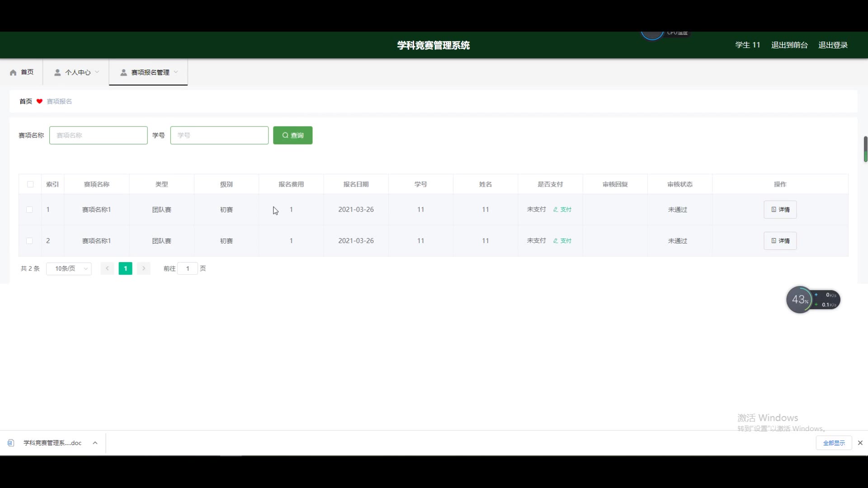Click the 共 2 条 total count text
The height and width of the screenshot is (488, 868).
[30, 268]
